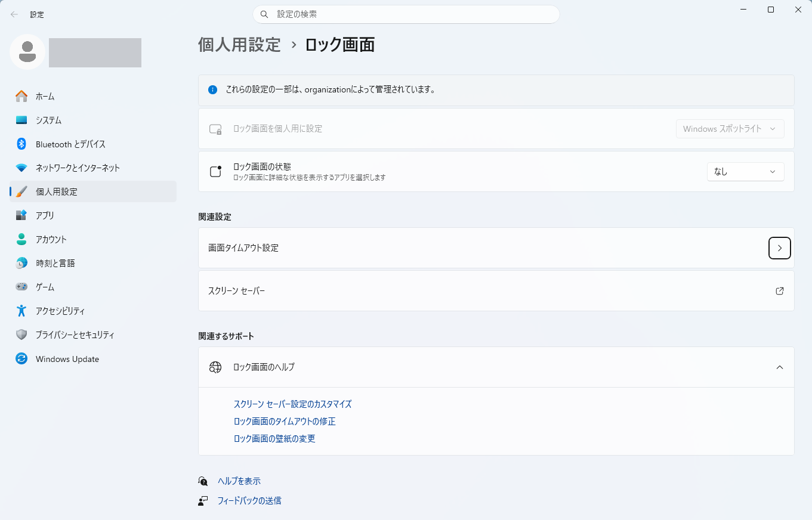Select アカウント in the sidebar
The width and height of the screenshot is (812, 520).
(93, 239)
